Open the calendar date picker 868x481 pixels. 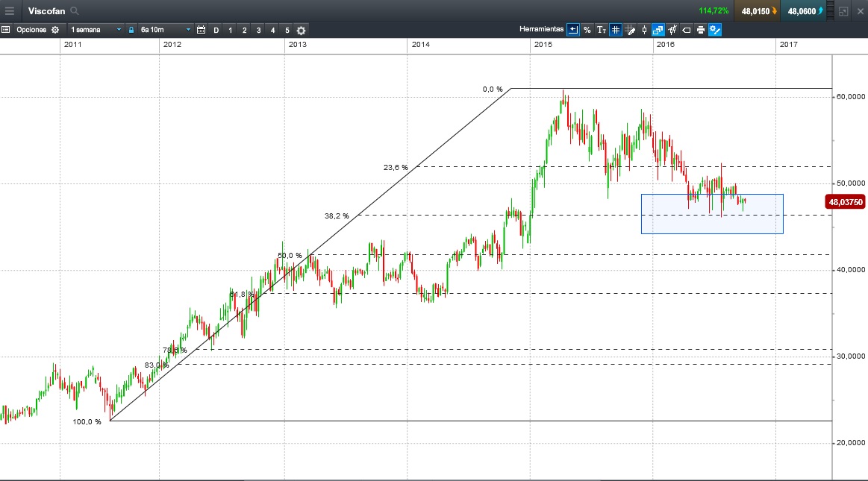click(x=201, y=30)
